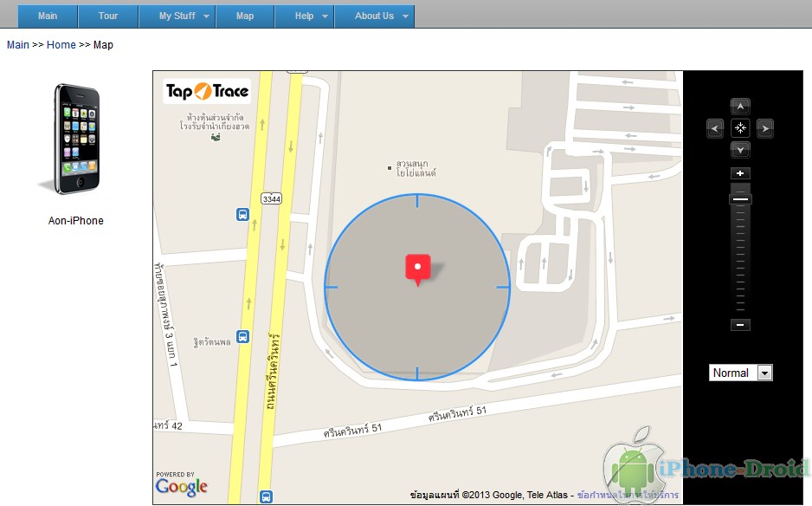
Task: Zoom in with the plus button
Action: 740,173
